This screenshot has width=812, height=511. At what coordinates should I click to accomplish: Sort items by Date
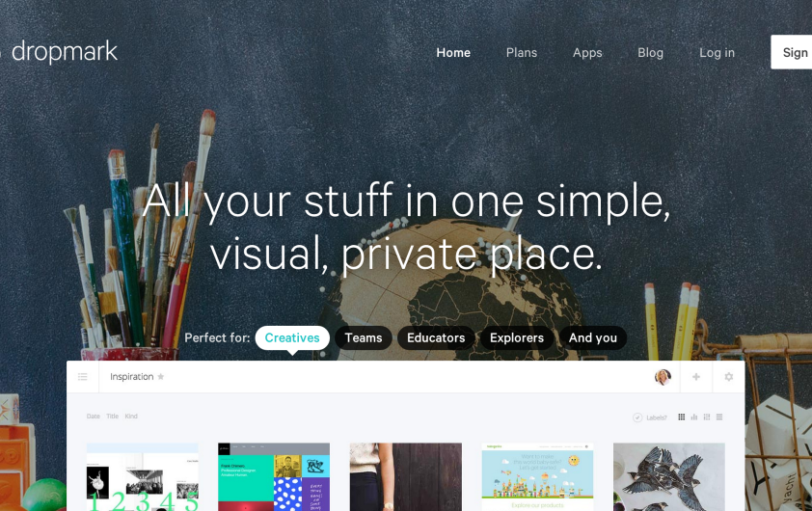(94, 417)
